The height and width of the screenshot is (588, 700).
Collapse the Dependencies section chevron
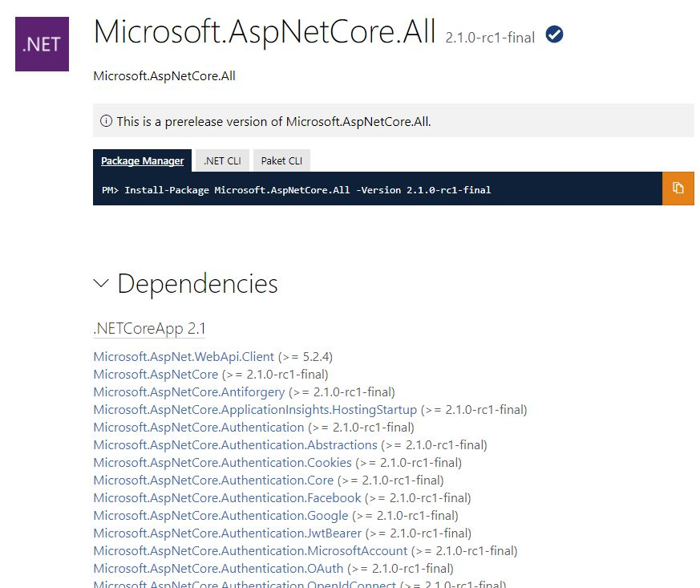(101, 283)
